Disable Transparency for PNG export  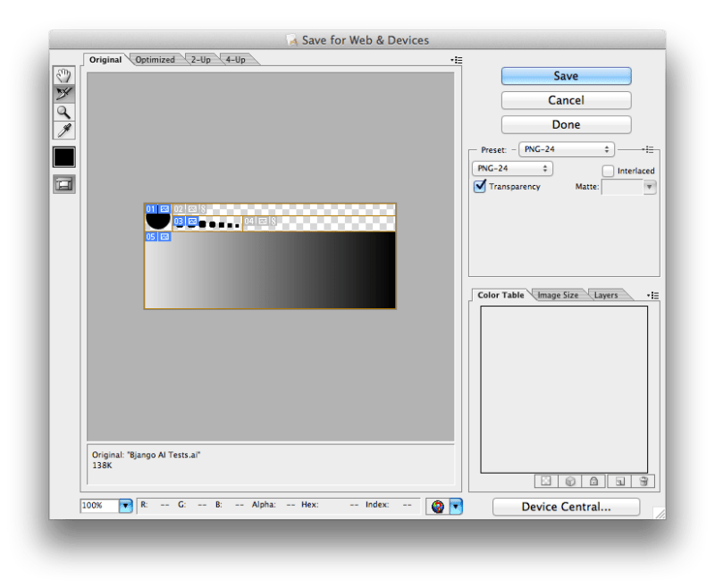tap(481, 187)
